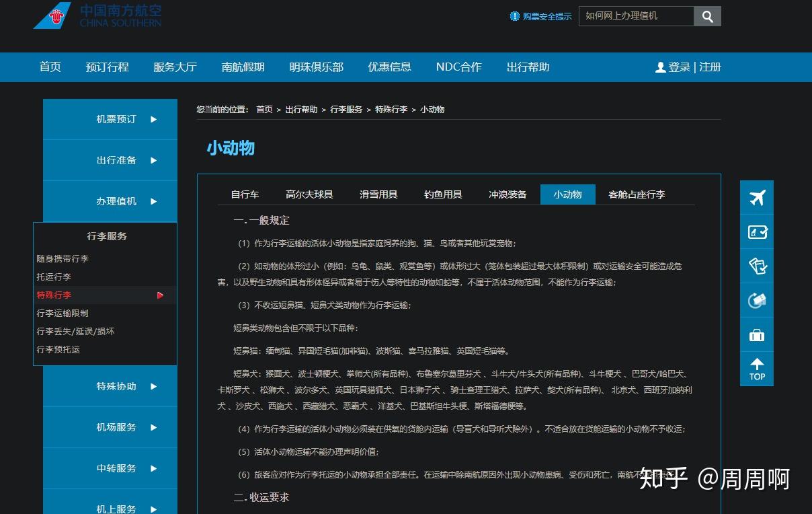Jump back to TOP of page
The image size is (812, 514).
coord(757,369)
